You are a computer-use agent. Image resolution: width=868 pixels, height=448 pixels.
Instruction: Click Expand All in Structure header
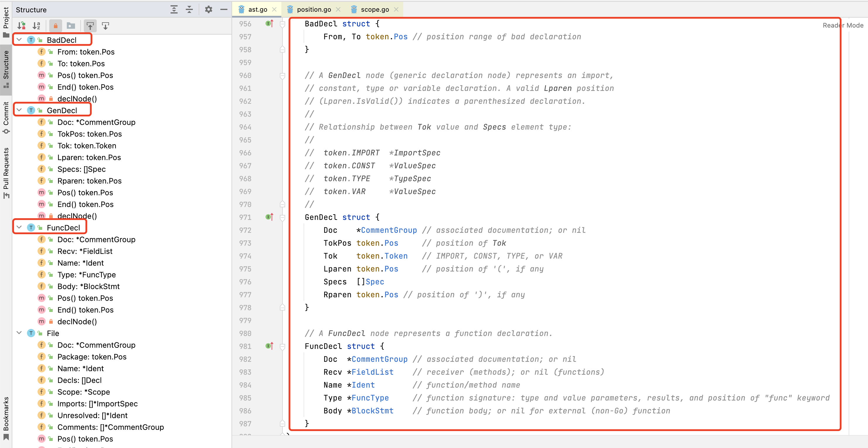[174, 9]
